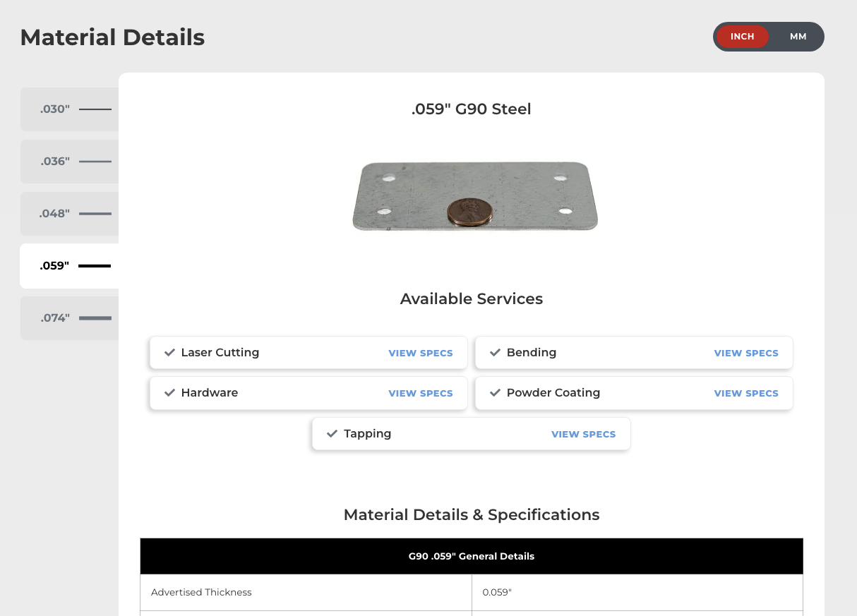The image size is (857, 616).
Task: Click the G90 .059" General Details header
Action: click(x=472, y=556)
